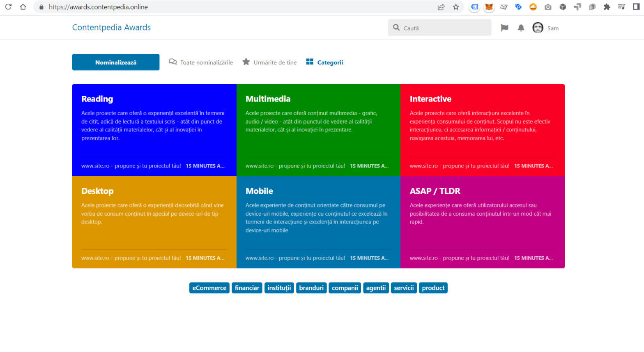Select the eCommerce tag
The width and height of the screenshot is (644, 352).
[209, 288]
